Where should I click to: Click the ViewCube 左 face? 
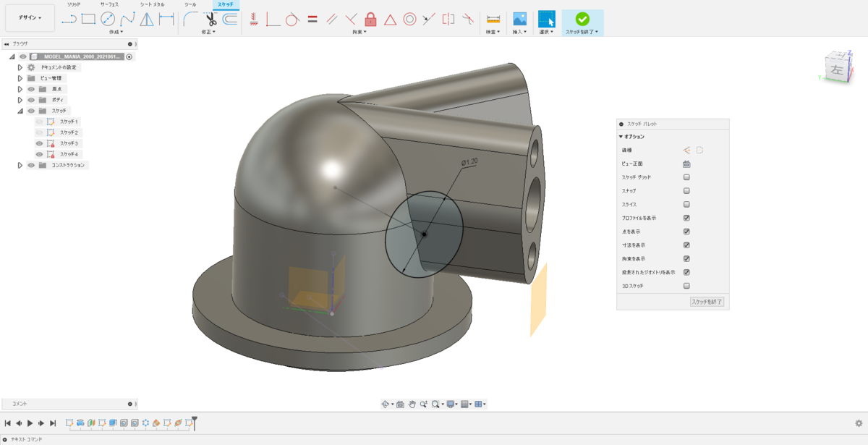coord(836,70)
